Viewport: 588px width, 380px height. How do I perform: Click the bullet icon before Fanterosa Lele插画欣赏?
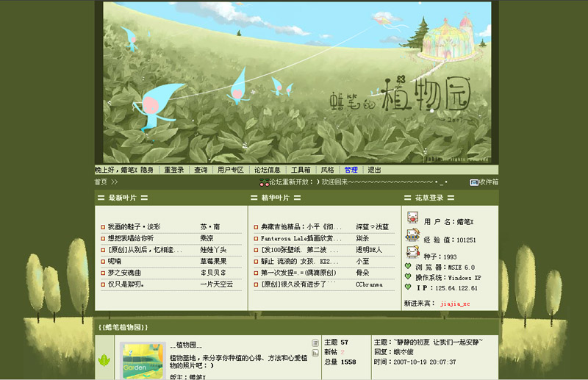click(x=256, y=239)
